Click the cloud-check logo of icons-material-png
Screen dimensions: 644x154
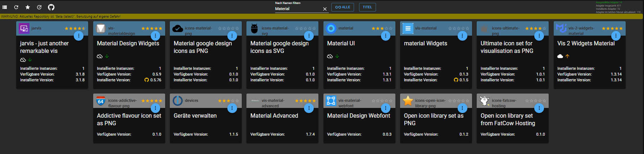tap(178, 28)
